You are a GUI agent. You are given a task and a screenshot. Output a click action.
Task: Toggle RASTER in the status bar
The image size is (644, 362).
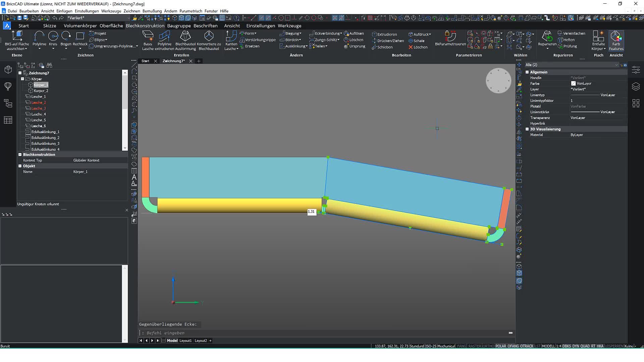(475, 346)
